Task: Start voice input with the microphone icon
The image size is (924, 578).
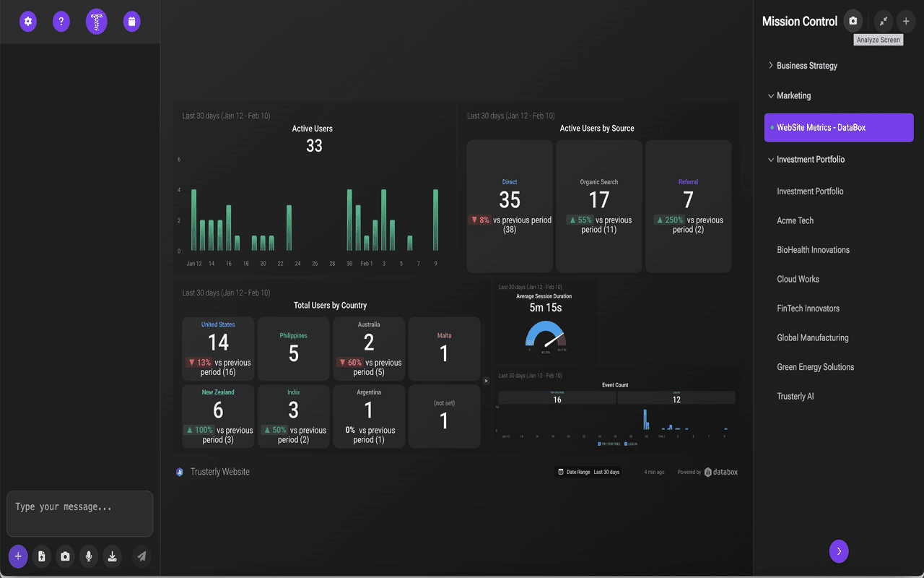Action: pyautogui.click(x=89, y=556)
